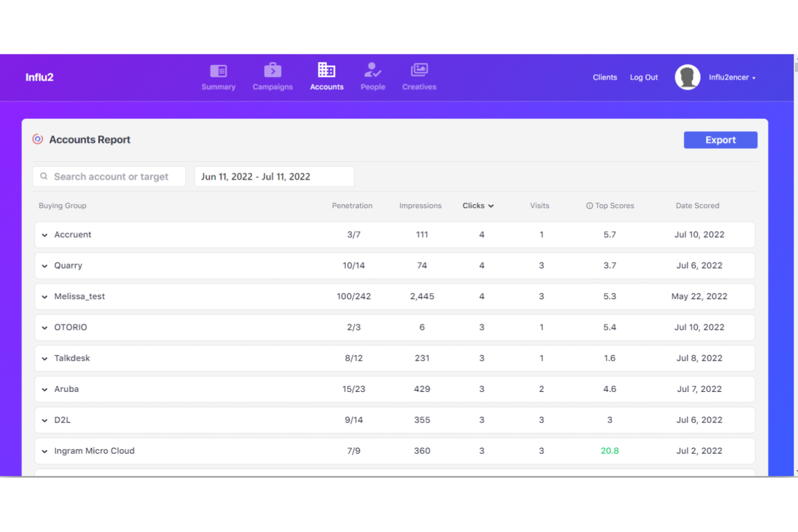Sort by Date Scored column header
The image size is (798, 532).
pyautogui.click(x=697, y=206)
